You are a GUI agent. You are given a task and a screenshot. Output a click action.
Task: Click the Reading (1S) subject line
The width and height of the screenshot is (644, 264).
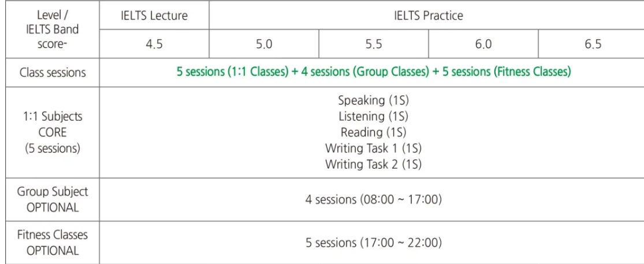click(x=373, y=132)
